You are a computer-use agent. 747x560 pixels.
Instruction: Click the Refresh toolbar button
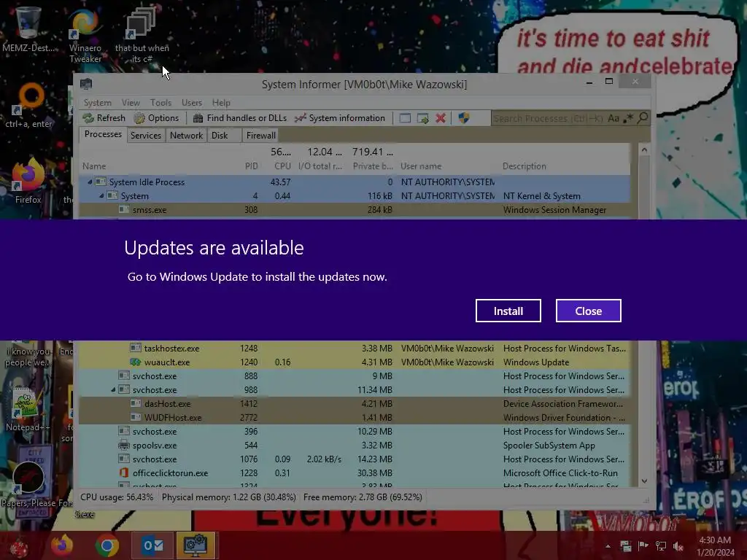[x=104, y=118]
